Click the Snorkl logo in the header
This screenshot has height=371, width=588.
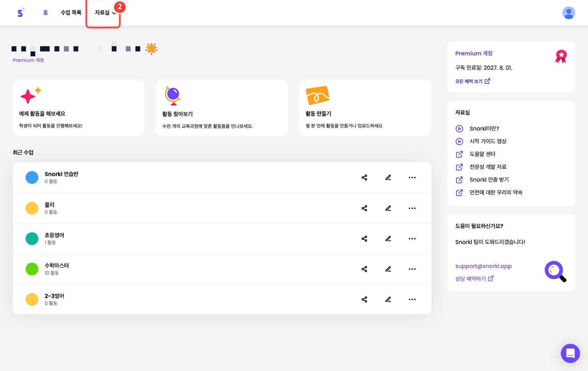21,13
